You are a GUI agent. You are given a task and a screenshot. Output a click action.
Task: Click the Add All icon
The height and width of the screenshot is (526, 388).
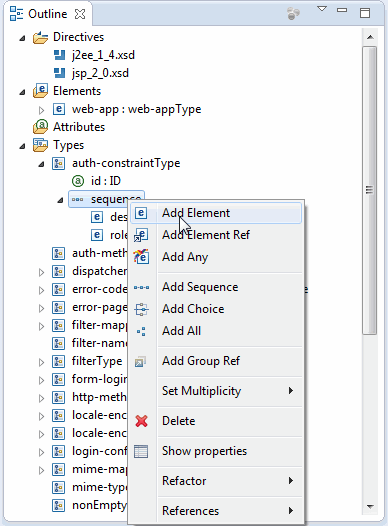point(141,331)
